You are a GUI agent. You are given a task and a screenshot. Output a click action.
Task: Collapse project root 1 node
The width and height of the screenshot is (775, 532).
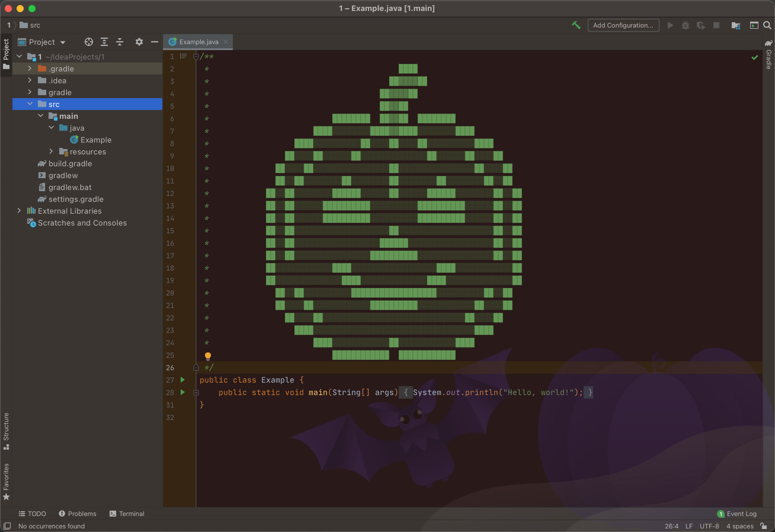coord(19,57)
